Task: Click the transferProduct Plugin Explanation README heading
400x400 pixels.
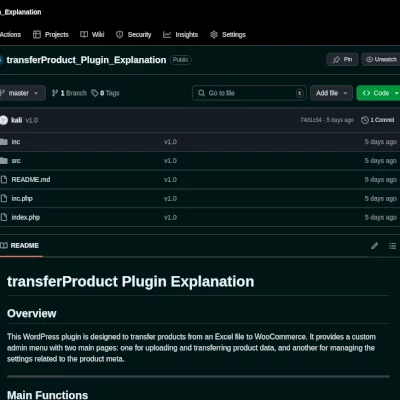Action: (131, 281)
